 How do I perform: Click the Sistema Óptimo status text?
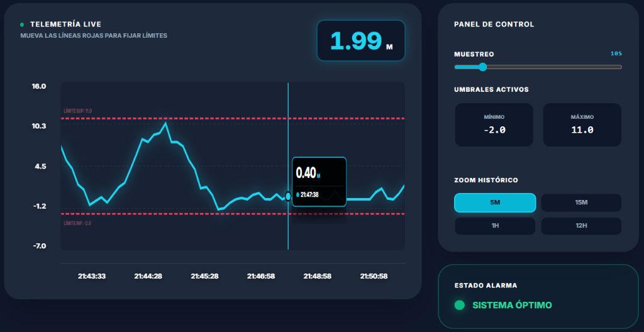pyautogui.click(x=512, y=306)
